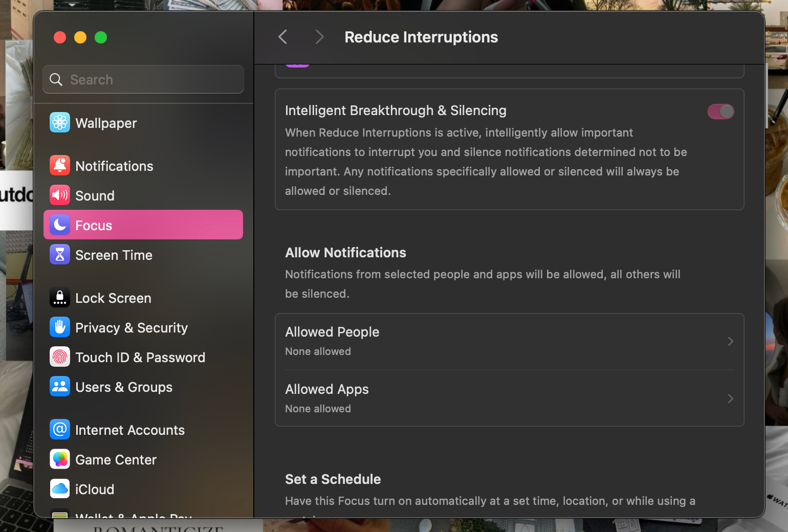Image resolution: width=788 pixels, height=532 pixels.
Task: Select the highlighted Focus sidebar item
Action: coord(143,225)
